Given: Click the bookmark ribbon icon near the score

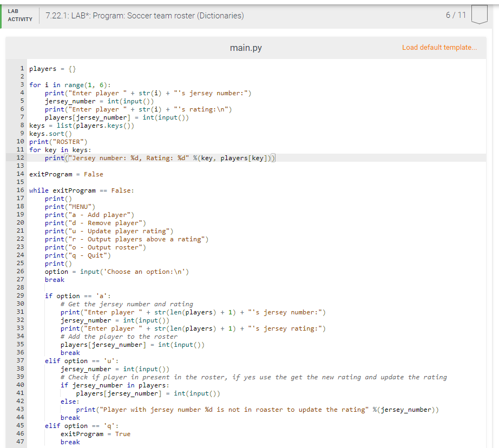Looking at the screenshot, I should pyautogui.click(x=480, y=15).
